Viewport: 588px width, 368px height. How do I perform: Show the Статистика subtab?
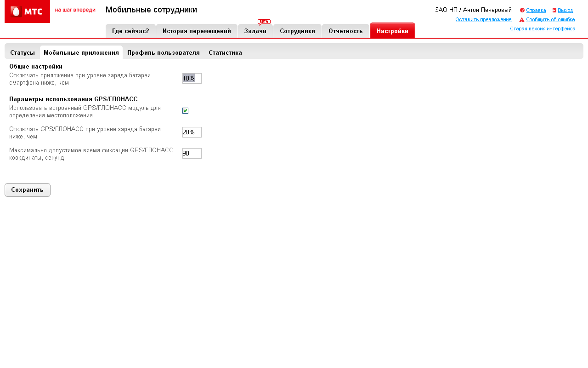(x=225, y=52)
